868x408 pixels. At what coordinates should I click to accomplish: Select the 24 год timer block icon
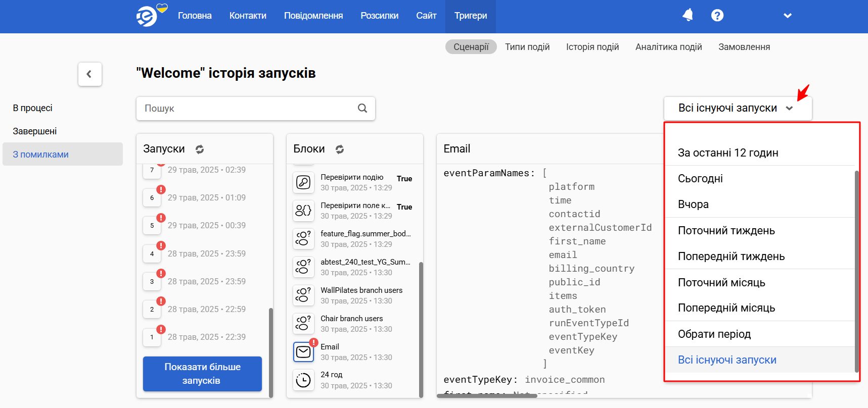[303, 380]
